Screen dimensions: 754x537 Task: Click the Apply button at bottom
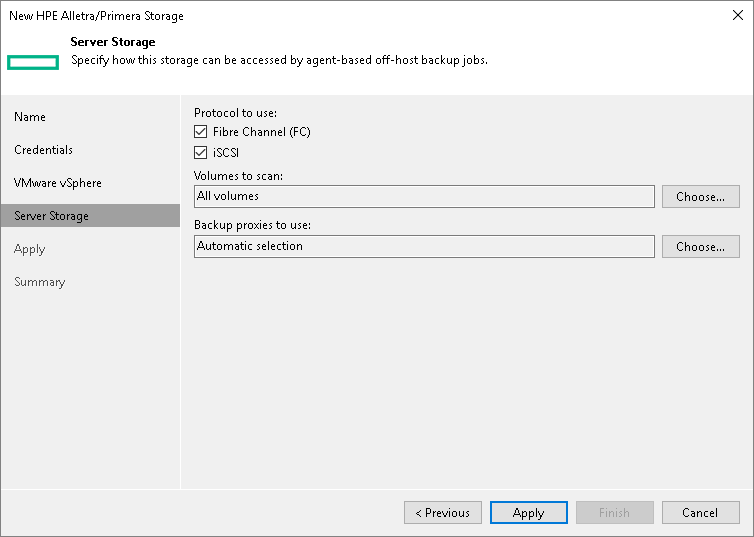[528, 513]
